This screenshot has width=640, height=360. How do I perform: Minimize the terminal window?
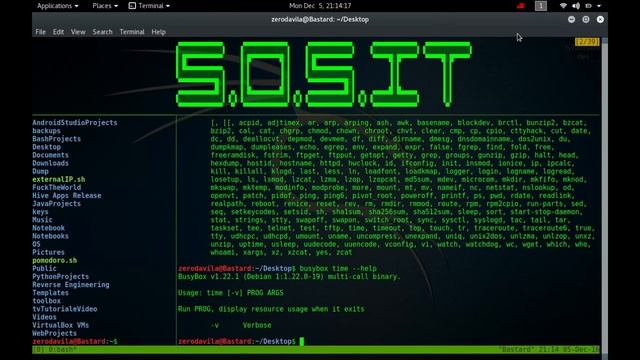pyautogui.click(x=571, y=19)
